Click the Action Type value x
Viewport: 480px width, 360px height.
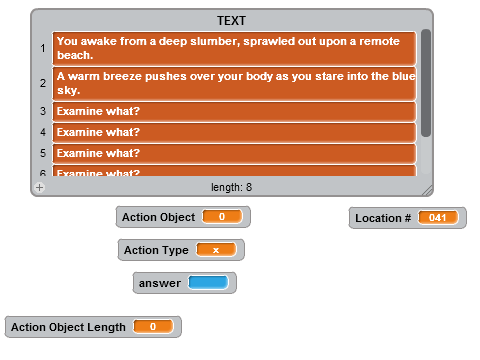coord(216,250)
